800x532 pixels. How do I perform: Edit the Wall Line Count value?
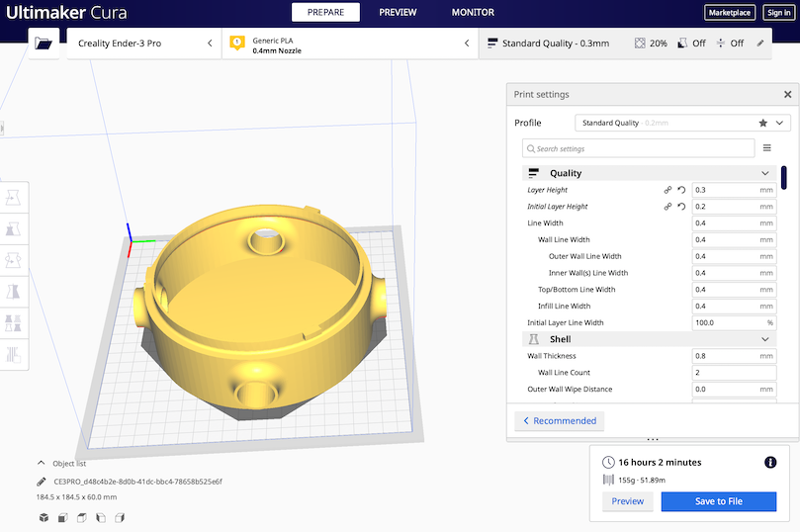[x=734, y=373]
